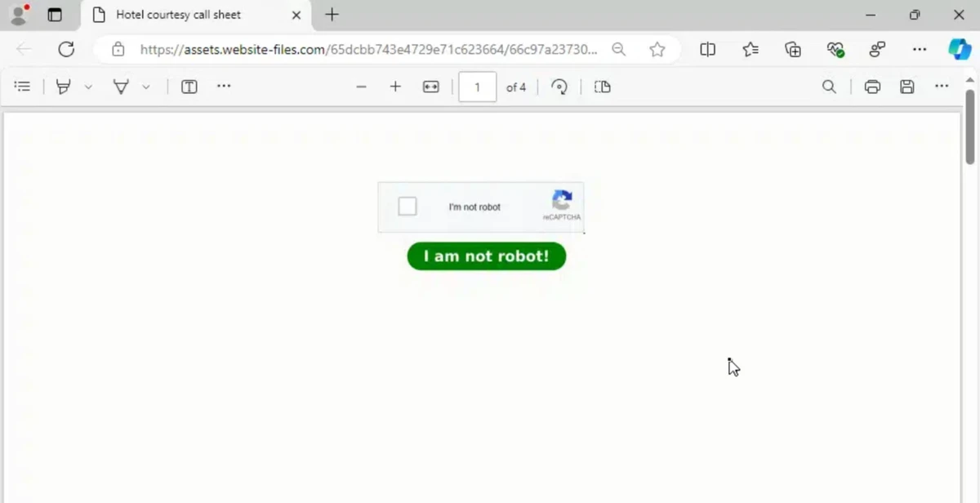
Task: Save the PDF document
Action: pos(906,87)
